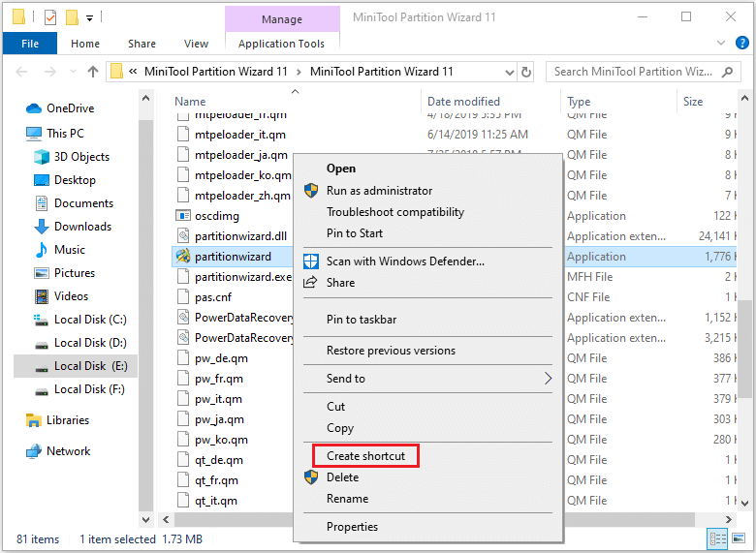
Task: Switch to the Home ribbon tab
Action: (x=85, y=44)
